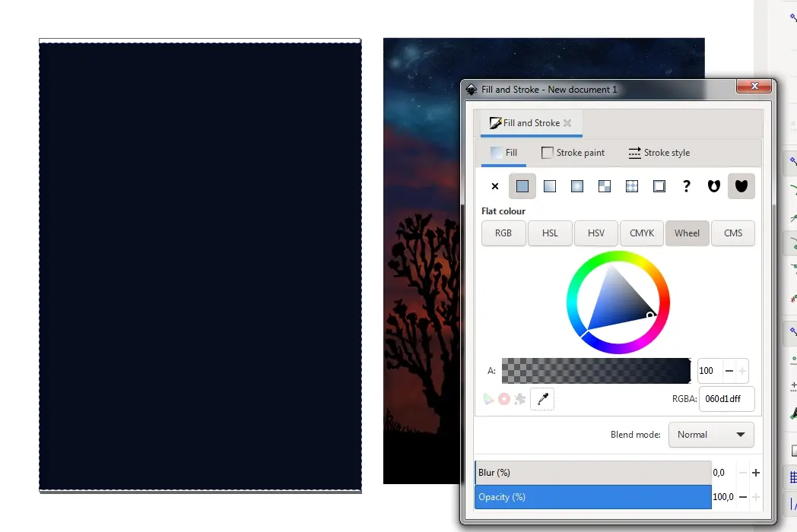797x532 pixels.
Task: Open the Blend mode Normal dropdown
Action: [x=711, y=435]
